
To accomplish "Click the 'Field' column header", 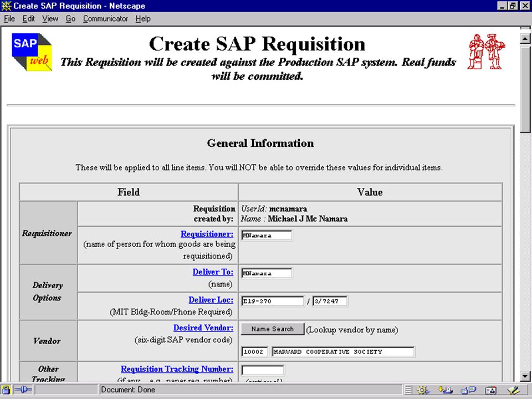I will pos(129,192).
